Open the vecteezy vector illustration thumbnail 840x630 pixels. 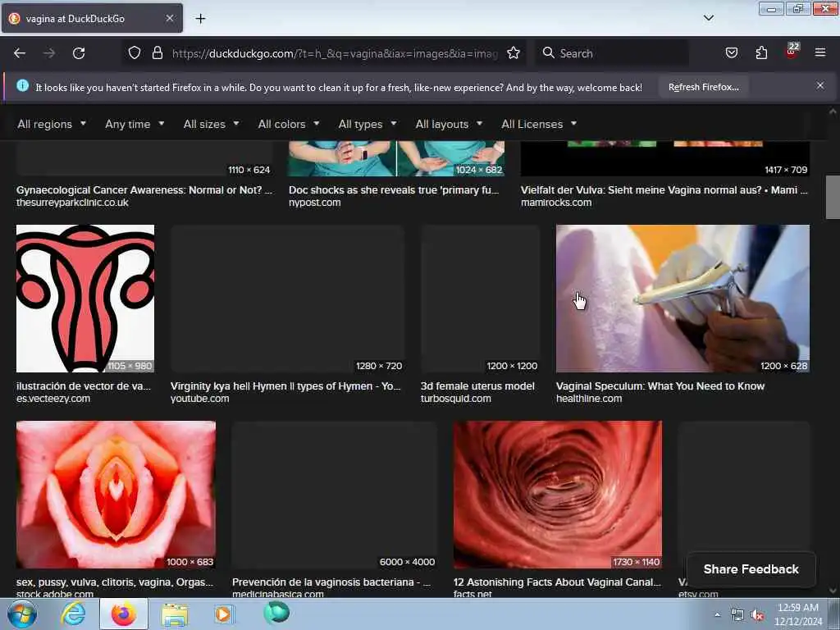(85, 299)
